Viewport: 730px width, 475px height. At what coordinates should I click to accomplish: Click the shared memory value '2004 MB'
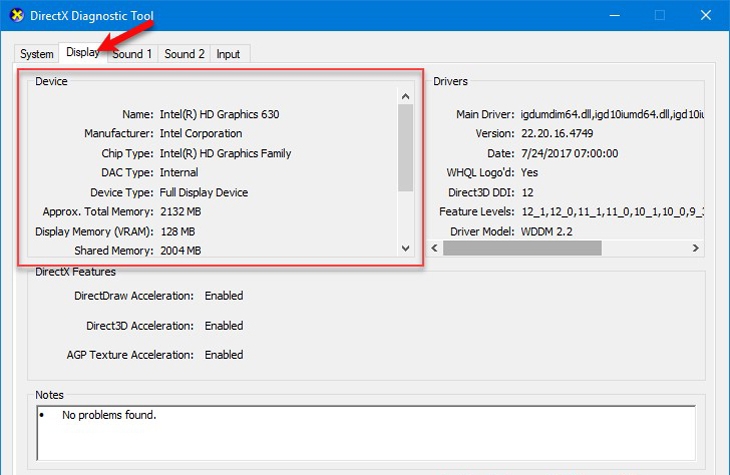181,251
